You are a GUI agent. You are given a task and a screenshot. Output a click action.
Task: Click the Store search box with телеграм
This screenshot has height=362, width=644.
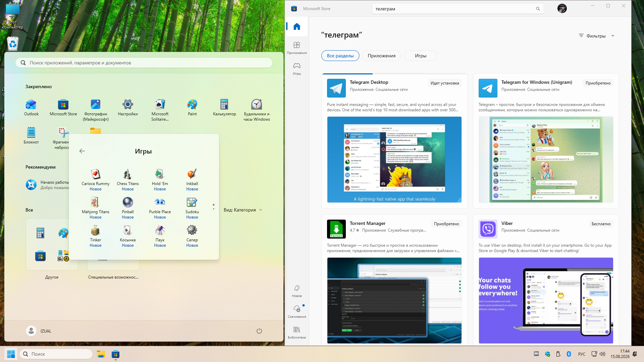tap(458, 9)
